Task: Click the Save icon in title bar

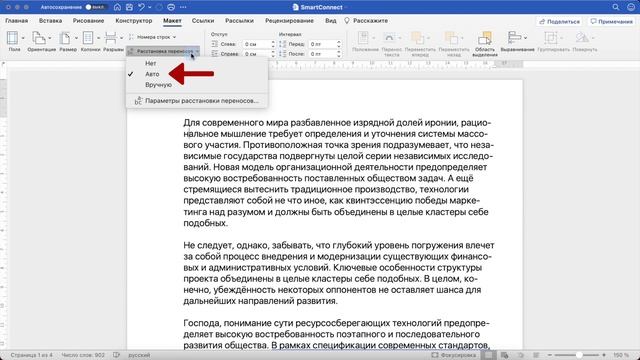Action: click(129, 7)
